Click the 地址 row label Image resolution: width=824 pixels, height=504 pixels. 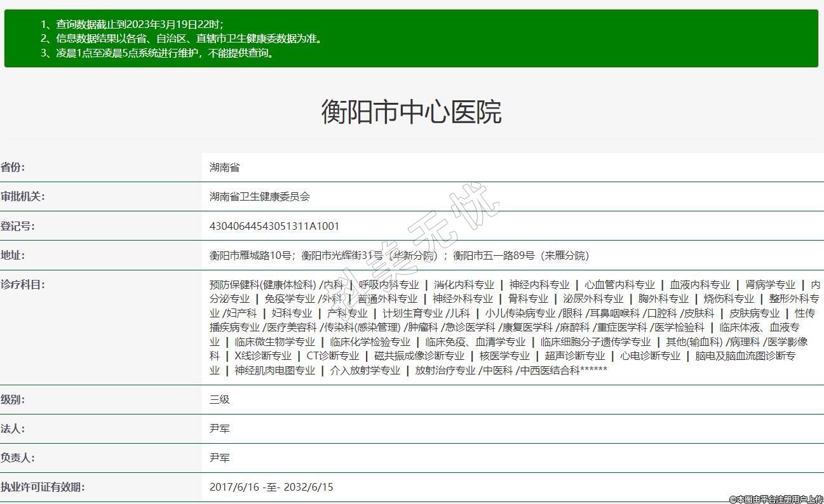[13, 255]
